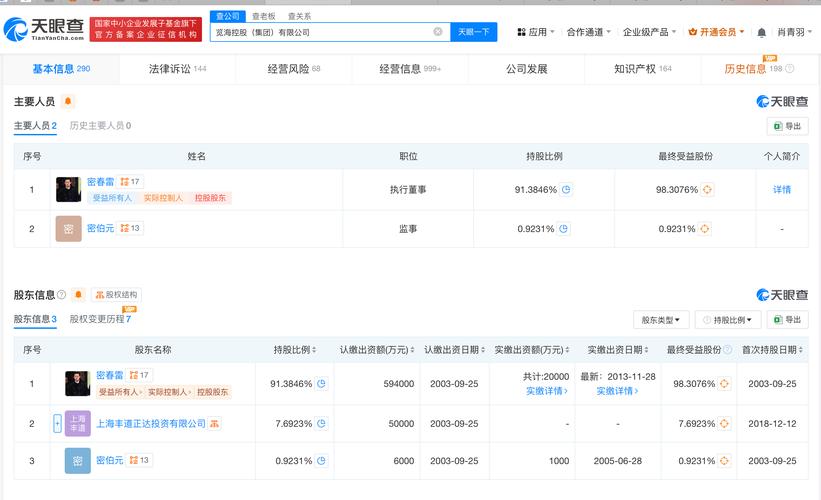Click the 天眼一下 search button
821x500 pixels.
pos(473,32)
